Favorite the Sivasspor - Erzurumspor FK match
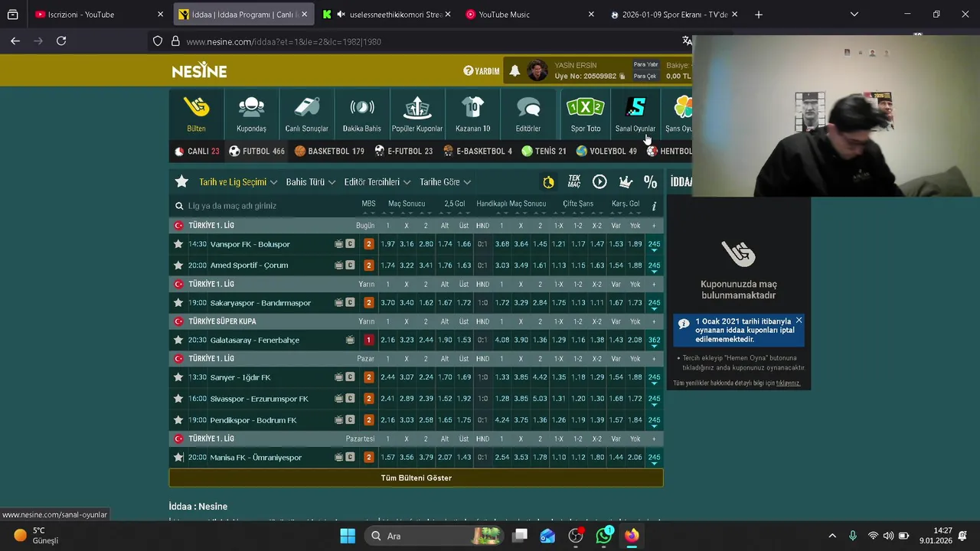This screenshot has height=551, width=980. click(x=178, y=399)
